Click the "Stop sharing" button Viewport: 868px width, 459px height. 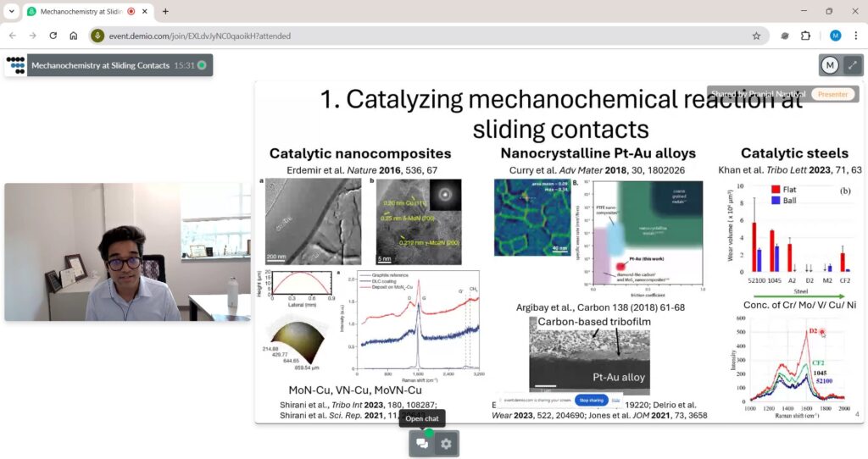pyautogui.click(x=588, y=400)
